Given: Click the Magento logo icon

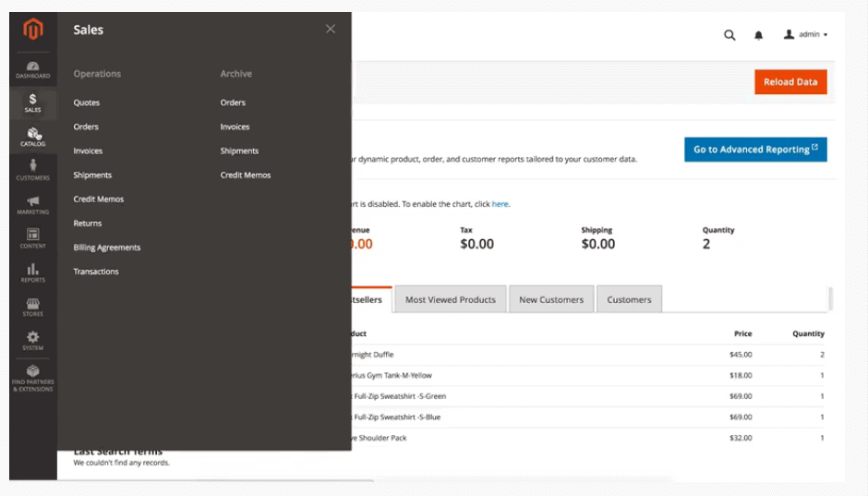Looking at the screenshot, I should pos(32,29).
